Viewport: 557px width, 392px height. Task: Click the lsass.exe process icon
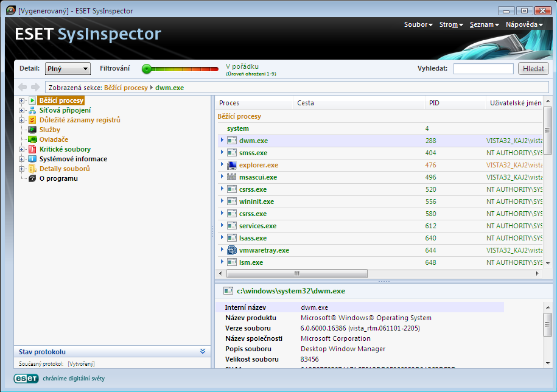pyautogui.click(x=232, y=238)
